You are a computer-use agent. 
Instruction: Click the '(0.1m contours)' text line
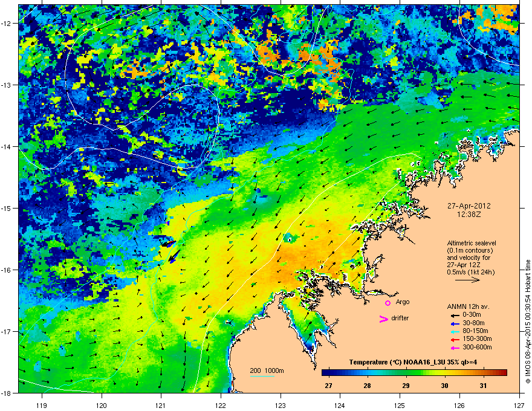(470, 250)
